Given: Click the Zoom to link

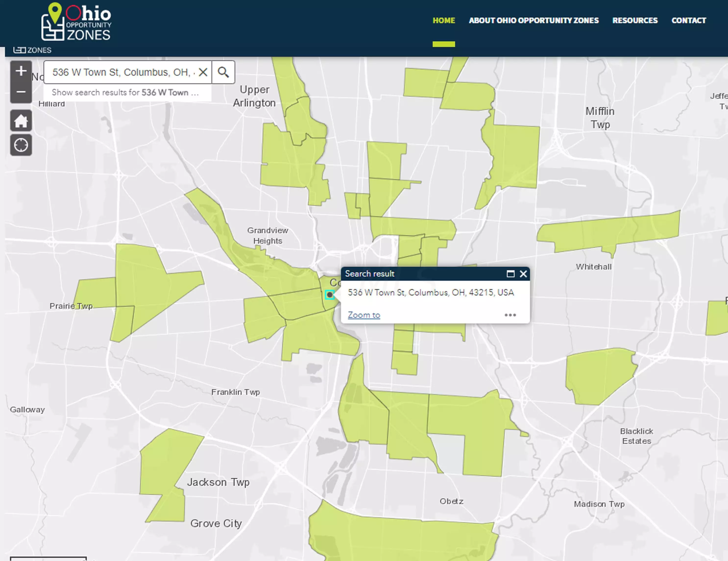Looking at the screenshot, I should pos(364,315).
